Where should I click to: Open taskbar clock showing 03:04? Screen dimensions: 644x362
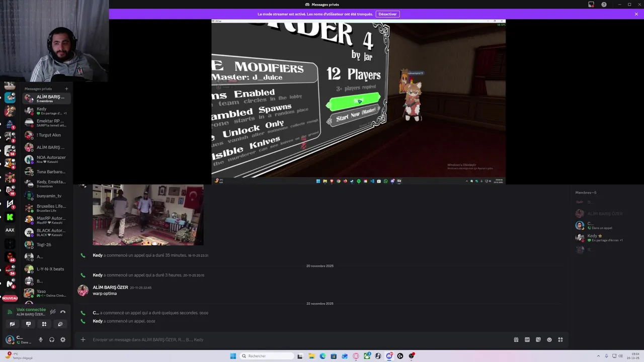633,356
